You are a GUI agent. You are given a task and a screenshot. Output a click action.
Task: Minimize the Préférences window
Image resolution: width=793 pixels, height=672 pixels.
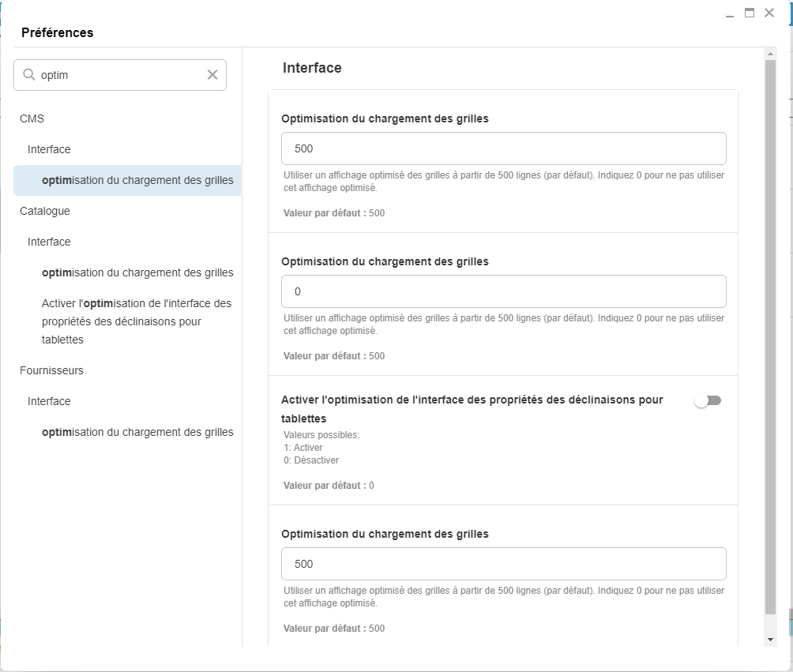tap(730, 13)
